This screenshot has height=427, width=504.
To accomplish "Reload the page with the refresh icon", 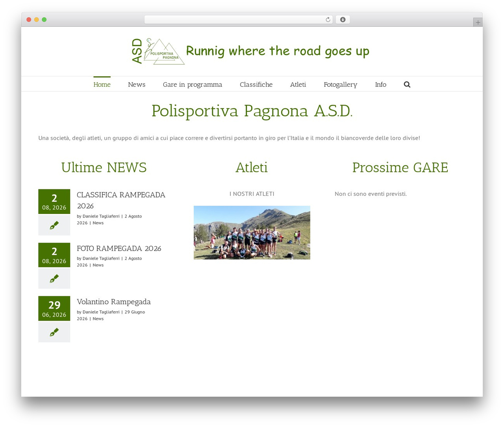I will 328,20.
